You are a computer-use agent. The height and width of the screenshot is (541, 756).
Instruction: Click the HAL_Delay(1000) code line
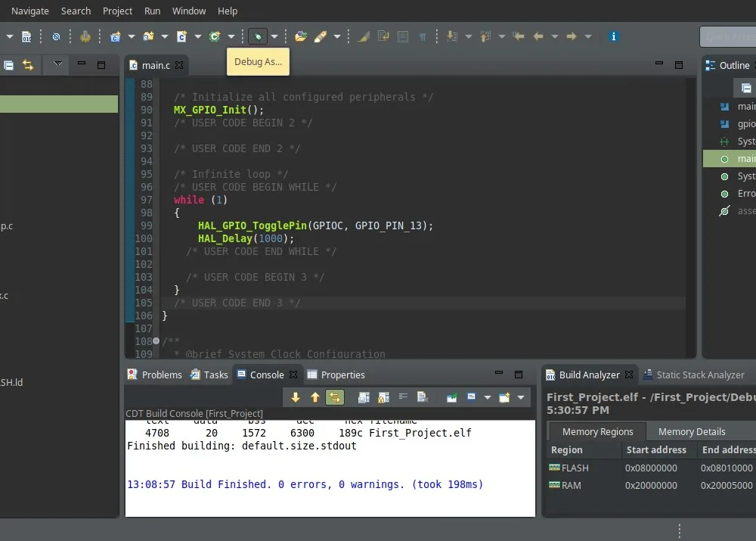click(246, 239)
